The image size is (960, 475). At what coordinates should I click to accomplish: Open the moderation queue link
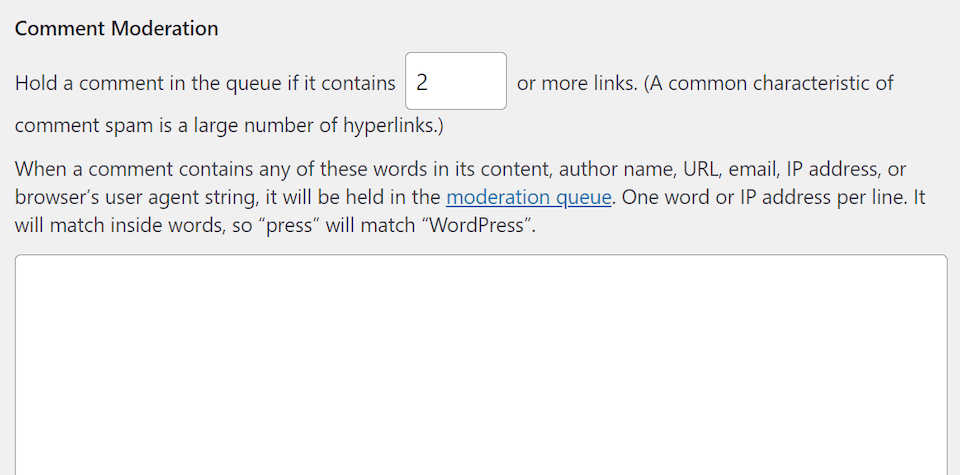coord(528,197)
